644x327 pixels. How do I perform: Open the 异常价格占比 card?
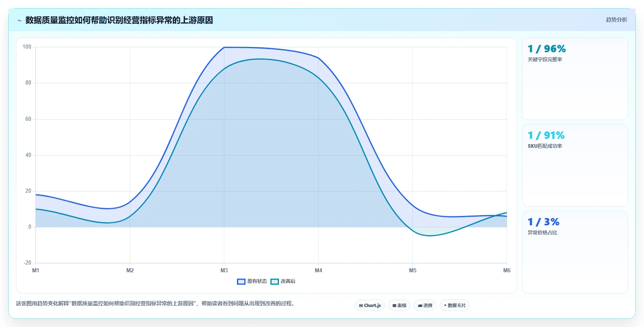coord(575,252)
